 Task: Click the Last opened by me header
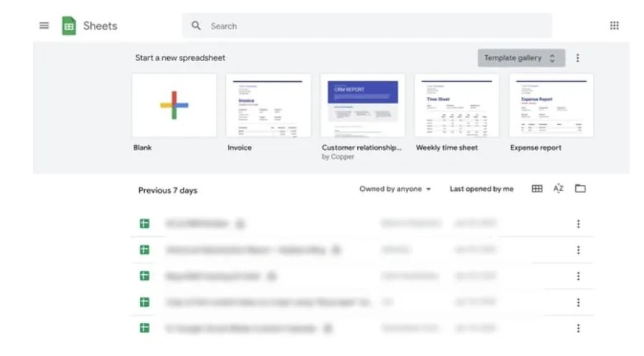481,189
